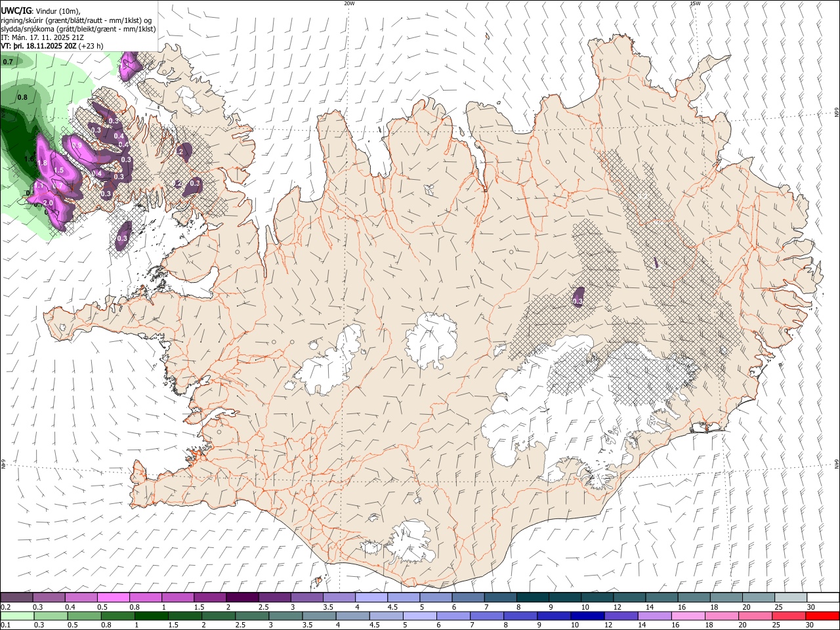Pick the mauve 0.2–0.3 swatch in upper legend
The image size is (840, 630).
click(x=16, y=597)
